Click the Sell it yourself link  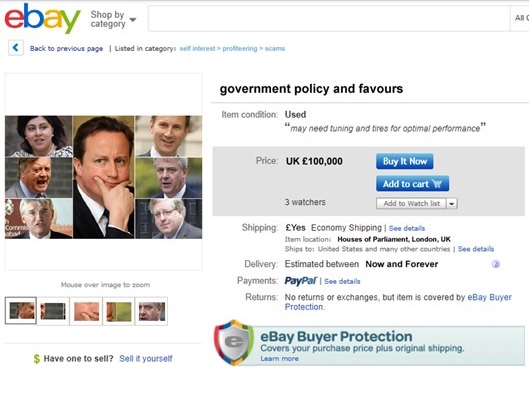145,358
